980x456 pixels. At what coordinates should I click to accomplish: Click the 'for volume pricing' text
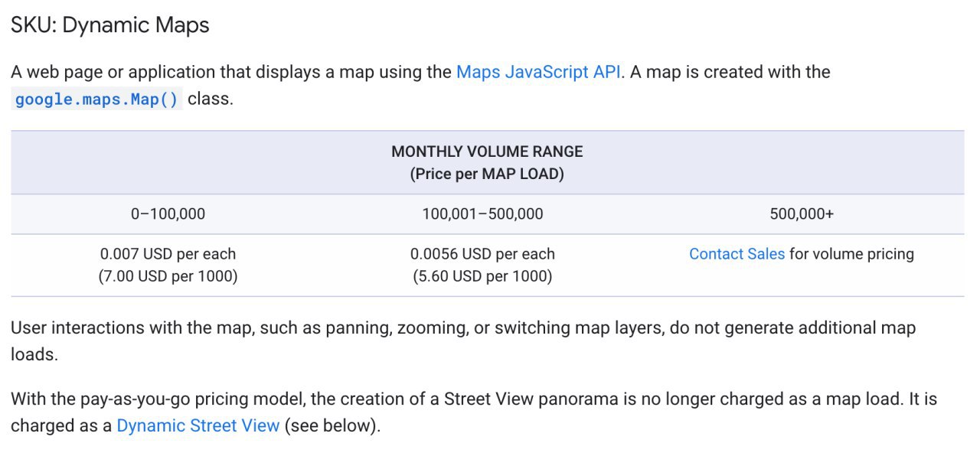[851, 254]
